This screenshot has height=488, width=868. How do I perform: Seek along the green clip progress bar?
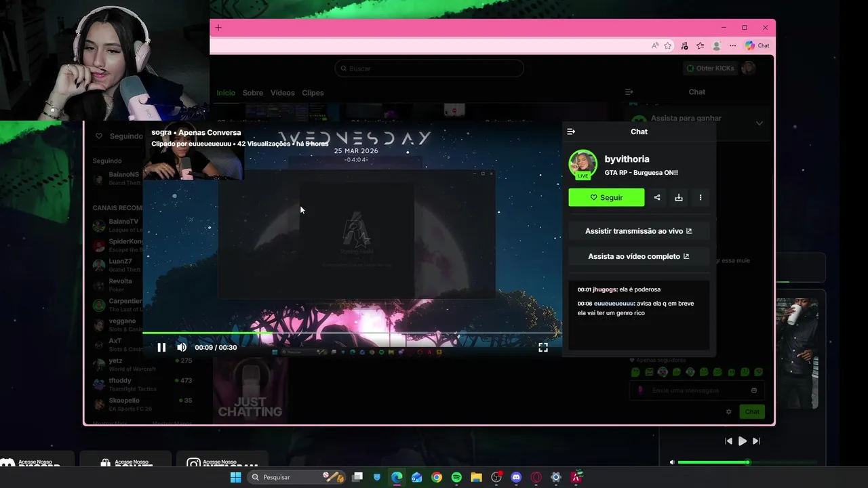pos(352,333)
